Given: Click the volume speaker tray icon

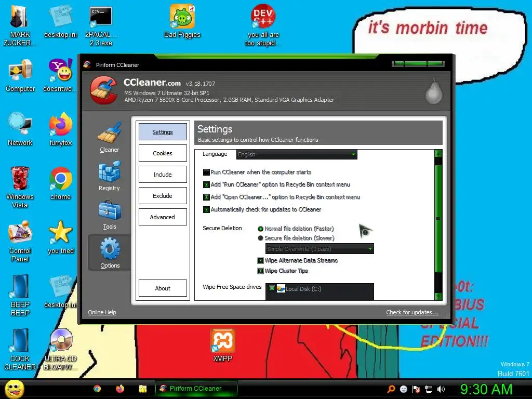Looking at the screenshot, I should [441, 389].
